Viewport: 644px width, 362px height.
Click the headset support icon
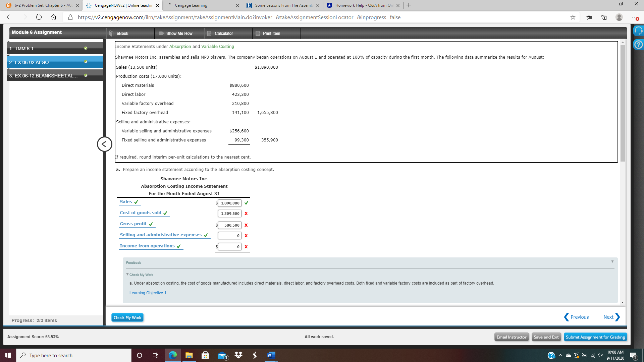pyautogui.click(x=638, y=31)
